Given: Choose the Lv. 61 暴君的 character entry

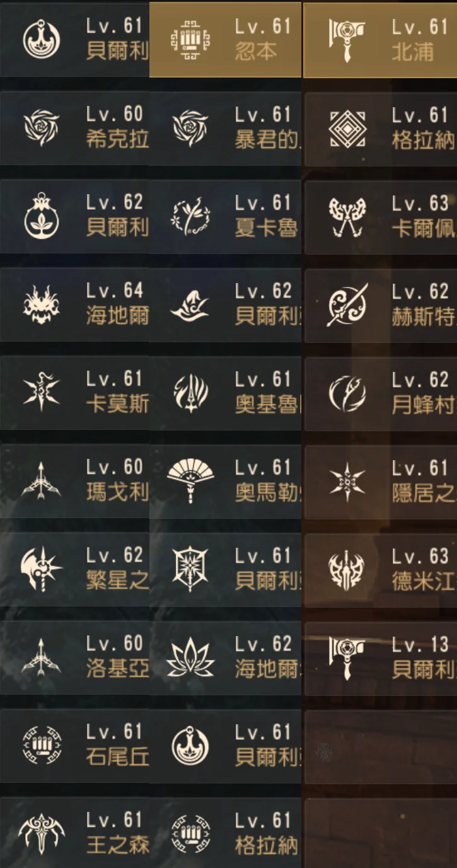Looking at the screenshot, I should point(225,129).
